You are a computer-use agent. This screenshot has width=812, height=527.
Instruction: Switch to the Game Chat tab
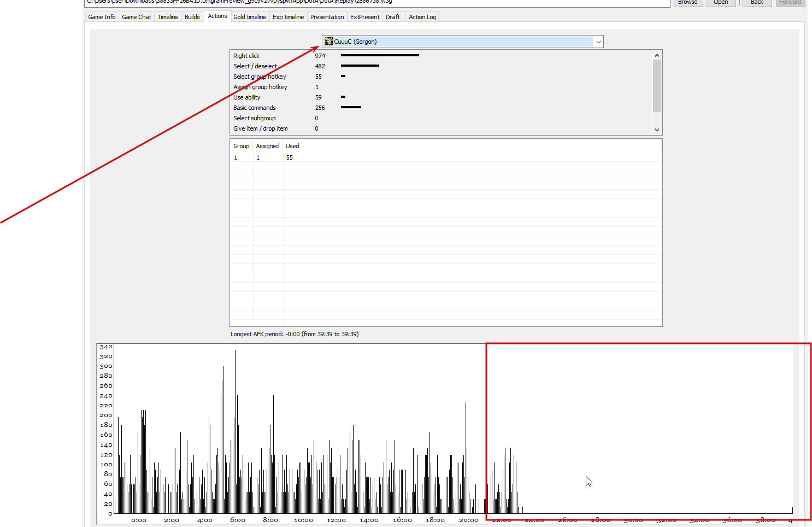point(137,17)
